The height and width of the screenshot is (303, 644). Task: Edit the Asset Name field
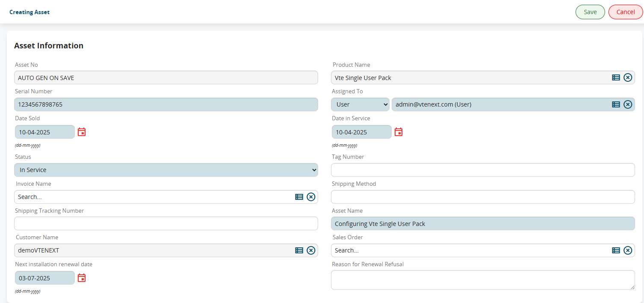[x=483, y=223]
